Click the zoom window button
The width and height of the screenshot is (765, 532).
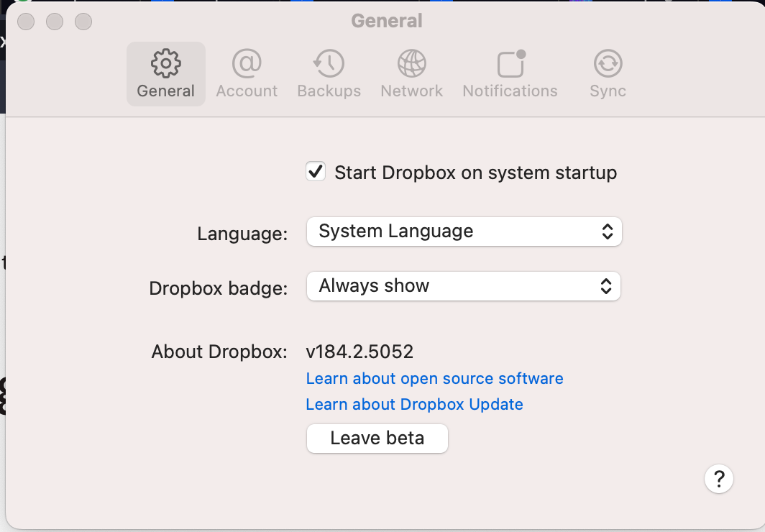pos(83,22)
